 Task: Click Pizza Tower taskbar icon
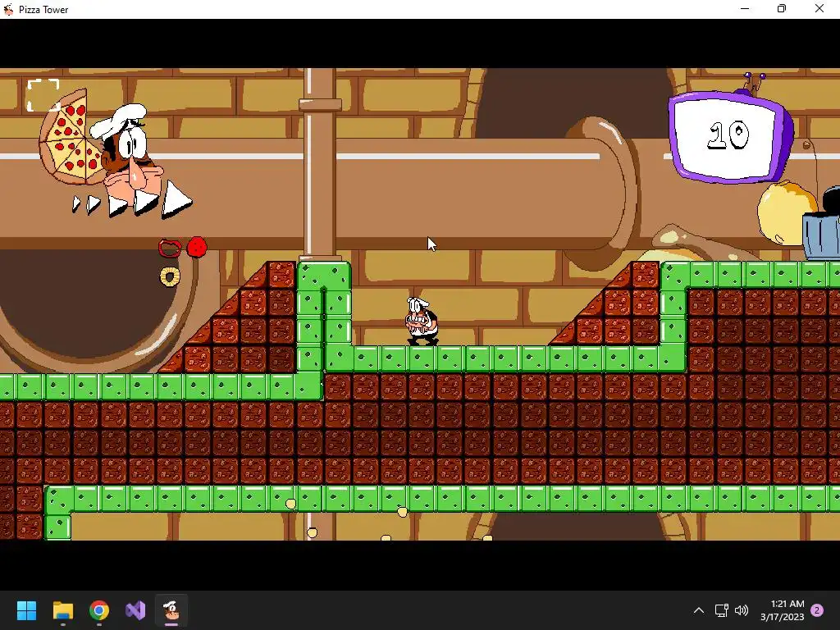point(171,610)
